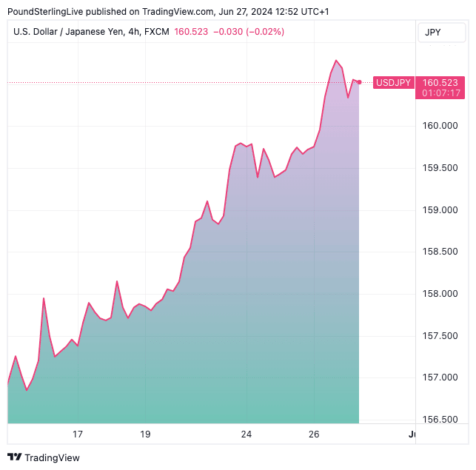
Task: Click the USDJPY symbol label tag
Action: [x=392, y=82]
